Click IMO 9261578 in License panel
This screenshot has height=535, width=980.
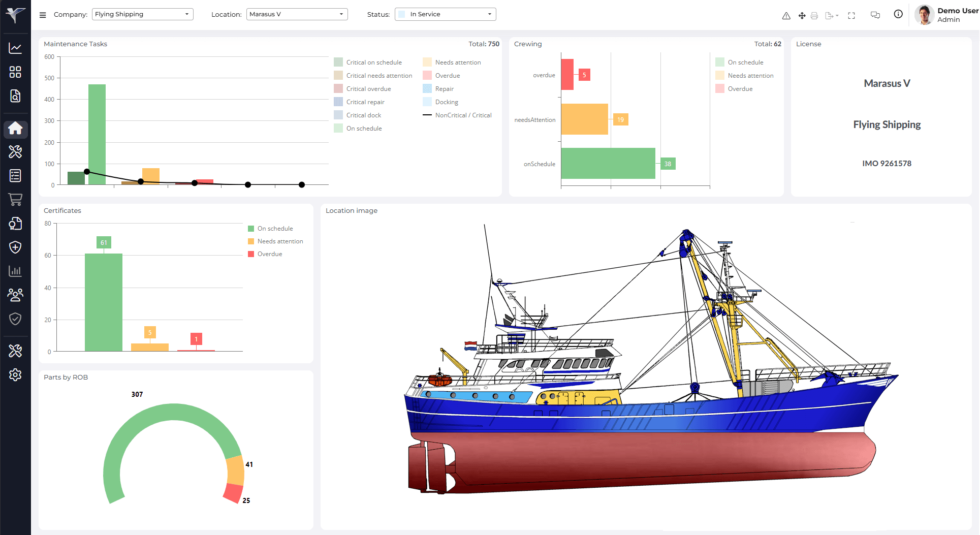(887, 164)
